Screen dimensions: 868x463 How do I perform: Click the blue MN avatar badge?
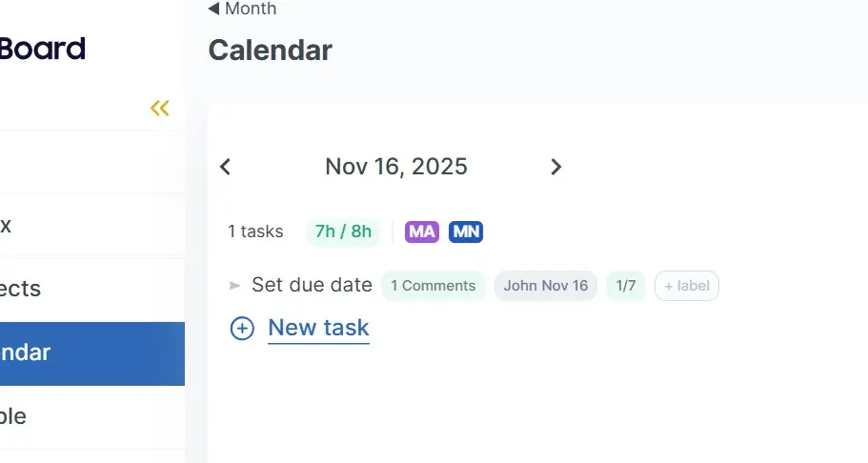point(466,231)
